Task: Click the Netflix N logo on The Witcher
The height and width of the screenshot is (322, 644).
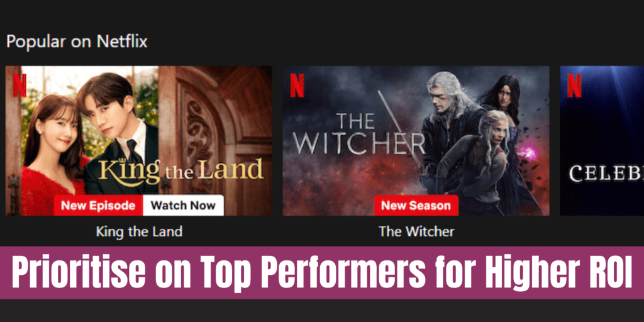Action: (x=297, y=86)
